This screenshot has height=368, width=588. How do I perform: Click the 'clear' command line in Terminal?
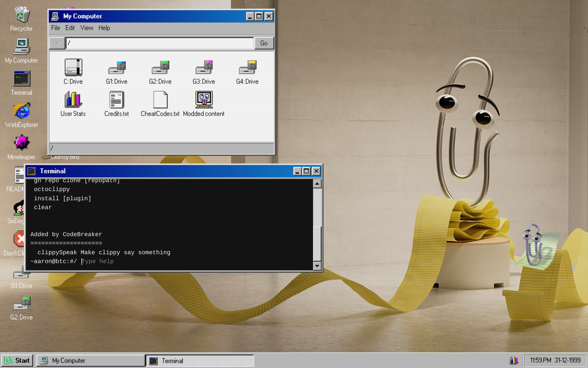(x=43, y=207)
